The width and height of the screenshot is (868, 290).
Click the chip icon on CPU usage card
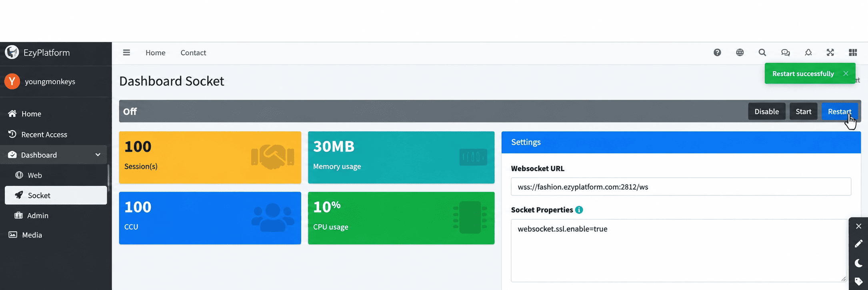(470, 217)
